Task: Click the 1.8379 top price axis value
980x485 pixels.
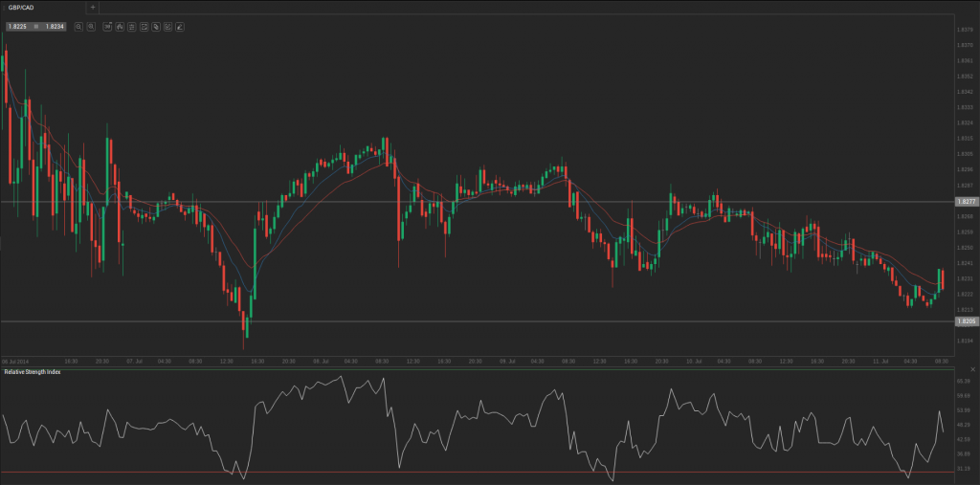Action: [966, 30]
